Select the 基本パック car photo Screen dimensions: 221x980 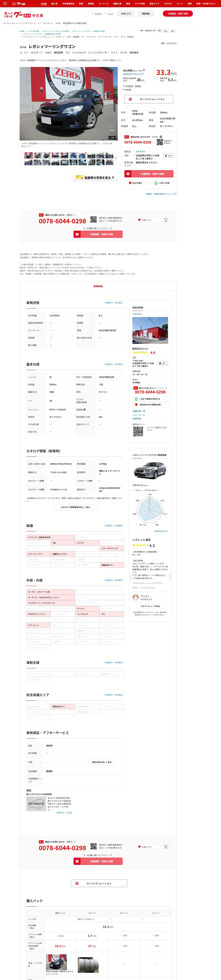click(x=56, y=962)
